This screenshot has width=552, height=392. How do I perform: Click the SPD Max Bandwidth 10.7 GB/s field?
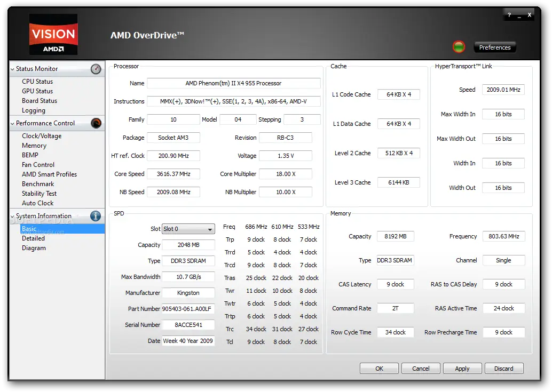point(188,277)
